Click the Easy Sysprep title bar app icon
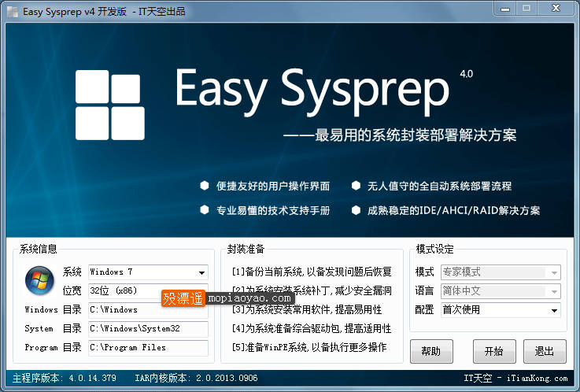Image resolution: width=580 pixels, height=392 pixels. pyautogui.click(x=13, y=12)
